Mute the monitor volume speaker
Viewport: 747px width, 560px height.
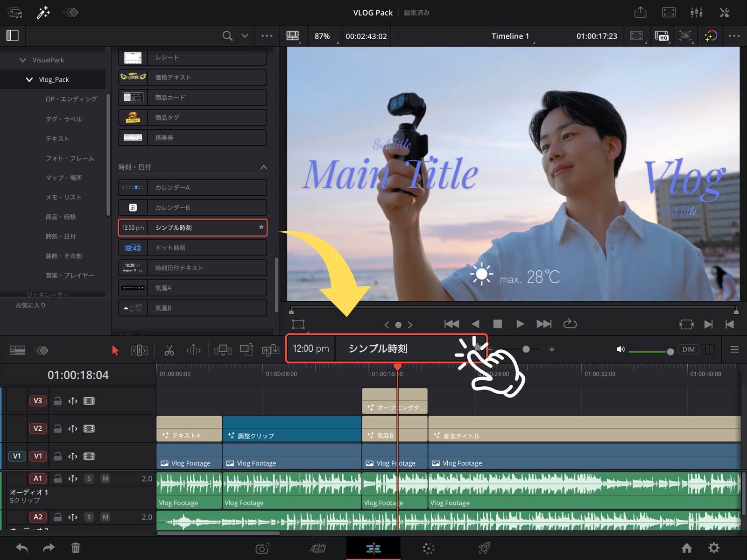(x=620, y=349)
